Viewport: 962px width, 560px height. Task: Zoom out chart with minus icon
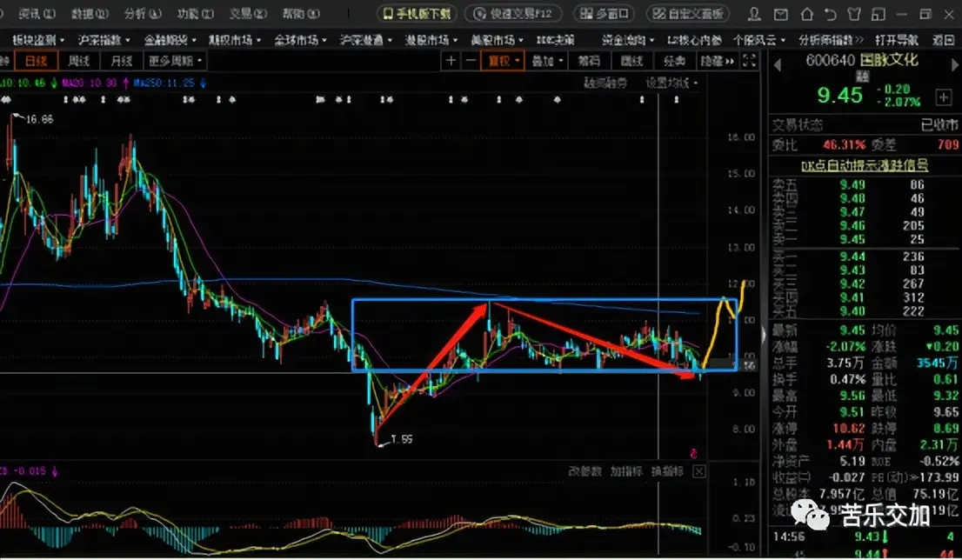pos(471,61)
